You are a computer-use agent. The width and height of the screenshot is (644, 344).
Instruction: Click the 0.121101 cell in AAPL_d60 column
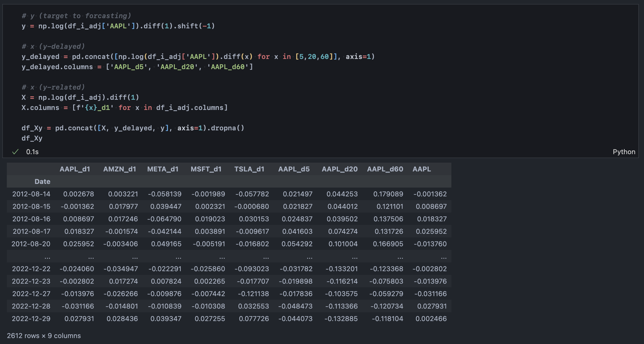[x=390, y=207]
